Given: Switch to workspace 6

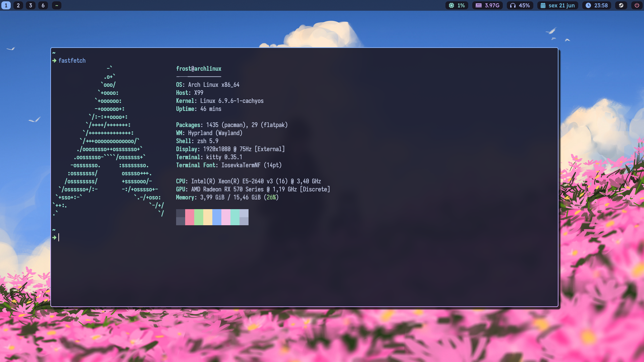Looking at the screenshot, I should 43,5.
